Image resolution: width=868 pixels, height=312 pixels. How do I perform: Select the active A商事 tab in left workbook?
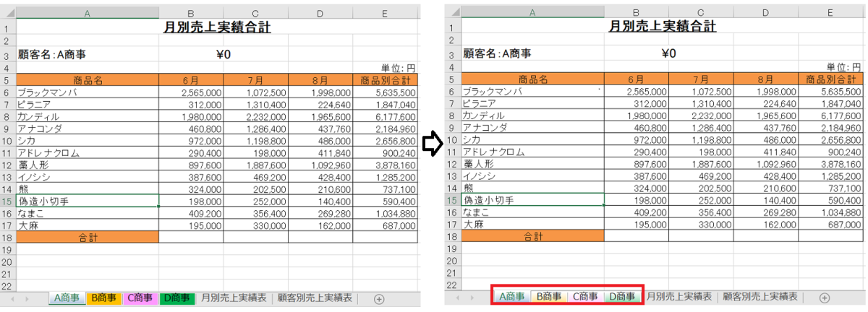point(67,298)
